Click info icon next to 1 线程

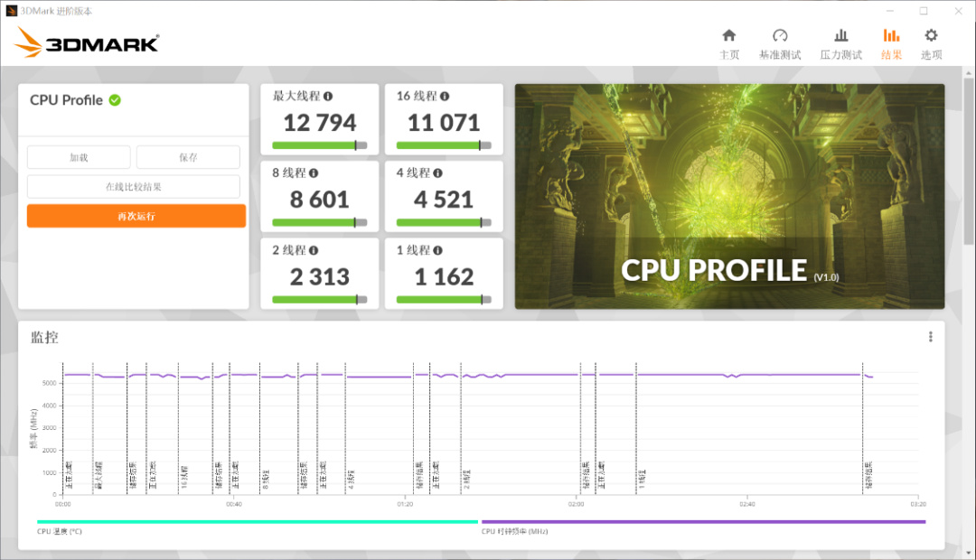[x=437, y=250]
